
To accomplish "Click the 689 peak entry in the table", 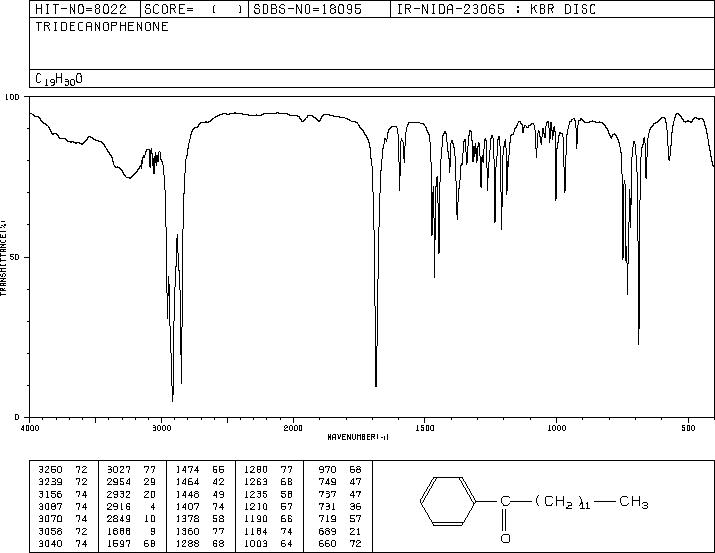I will point(340,532).
